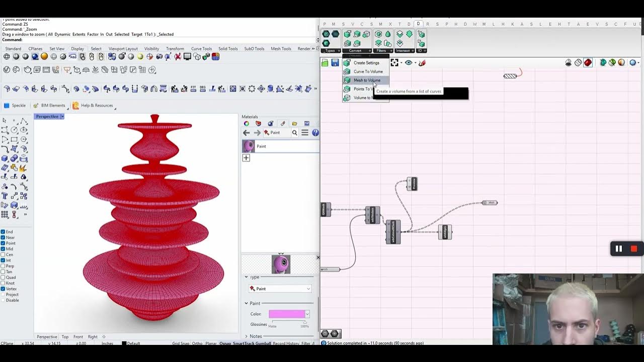Toggle the Vertex osnap checkbox
This screenshot has height=362, width=644.
pyautogui.click(x=3, y=289)
